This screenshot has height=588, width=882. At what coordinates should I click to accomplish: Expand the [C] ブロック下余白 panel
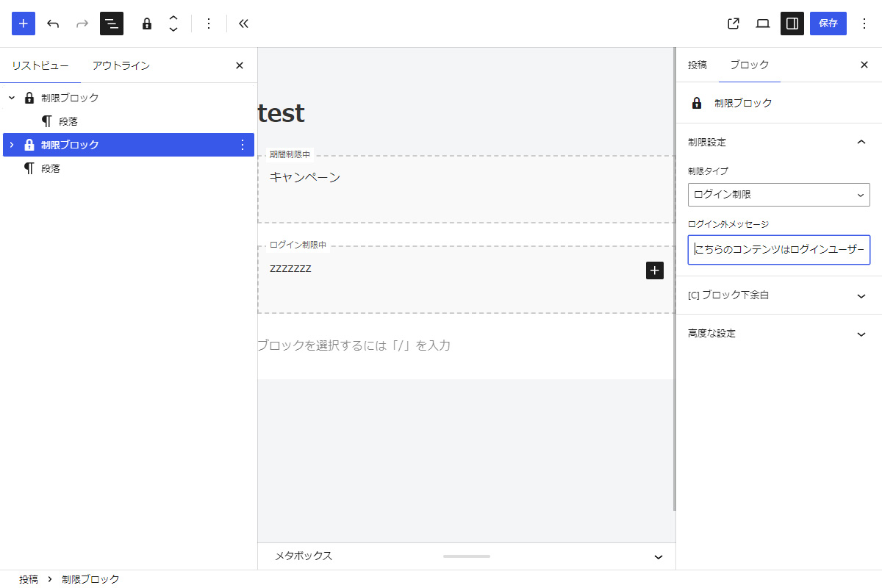pyautogui.click(x=779, y=295)
